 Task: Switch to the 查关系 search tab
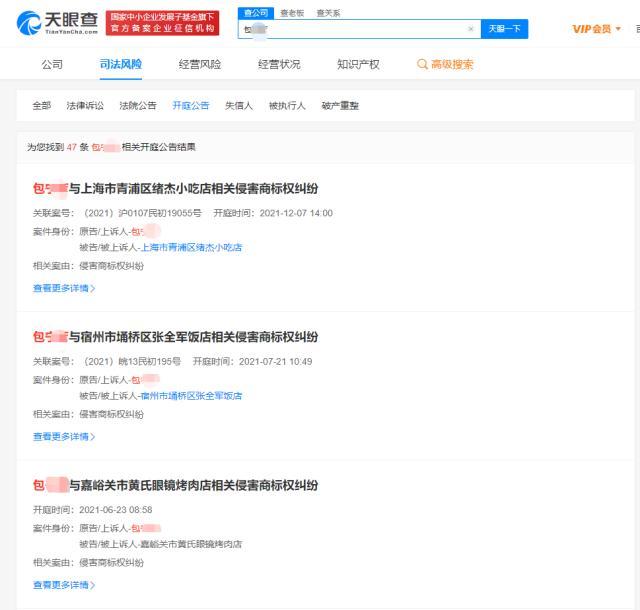(x=327, y=13)
